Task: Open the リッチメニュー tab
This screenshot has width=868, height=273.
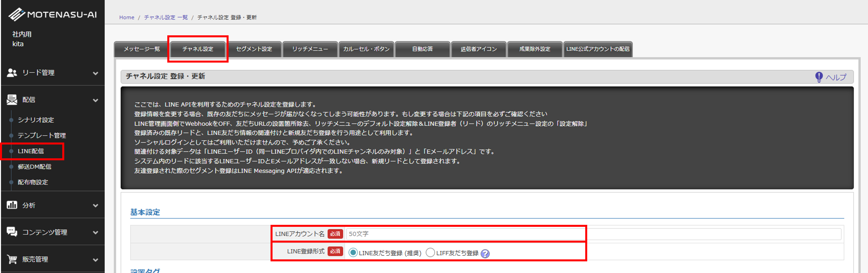Action: (310, 49)
